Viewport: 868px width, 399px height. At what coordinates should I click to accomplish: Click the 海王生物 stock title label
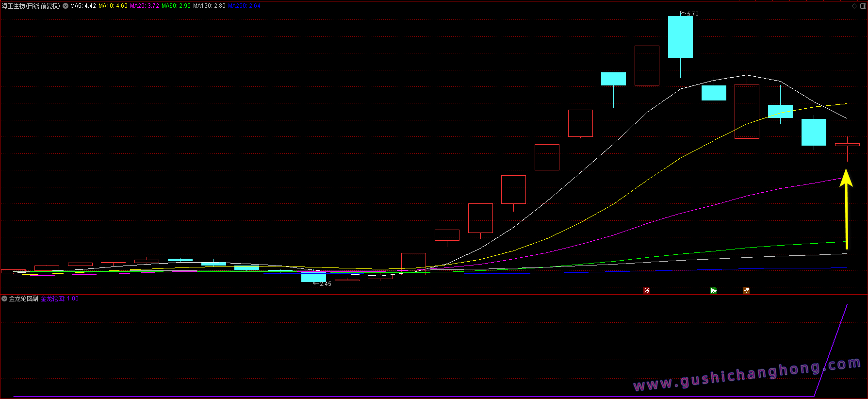pos(31,6)
